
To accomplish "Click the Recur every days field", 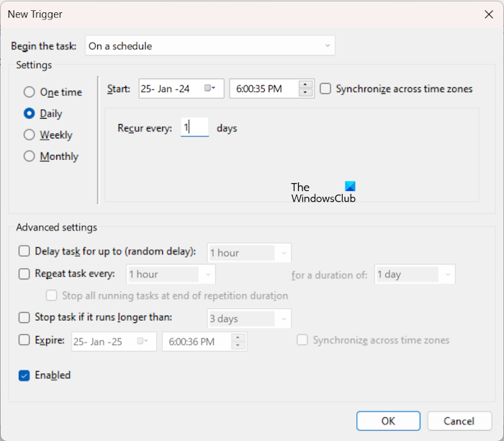I will pos(194,128).
